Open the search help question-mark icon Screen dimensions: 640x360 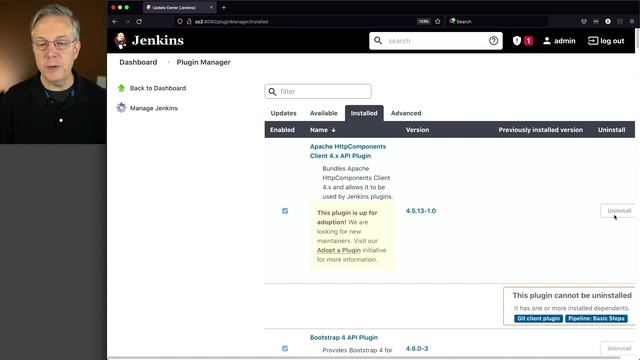(493, 41)
